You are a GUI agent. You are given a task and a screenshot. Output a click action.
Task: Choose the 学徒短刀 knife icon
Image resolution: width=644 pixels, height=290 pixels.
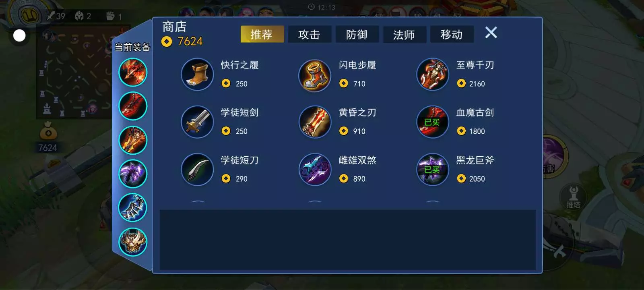pos(197,170)
